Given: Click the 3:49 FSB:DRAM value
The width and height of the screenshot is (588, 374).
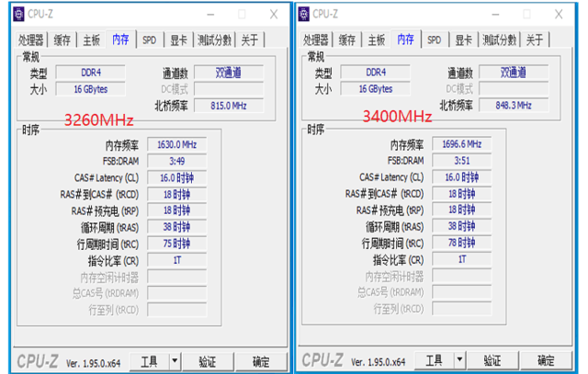Looking at the screenshot, I should tap(177, 161).
